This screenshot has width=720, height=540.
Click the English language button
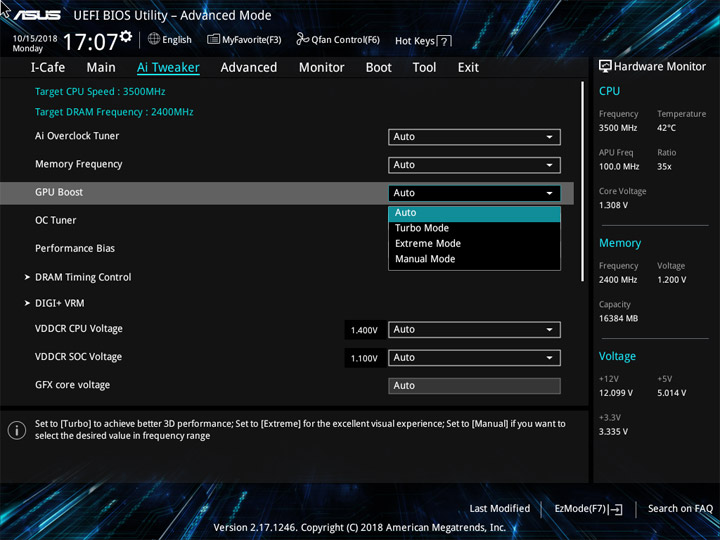point(169,39)
